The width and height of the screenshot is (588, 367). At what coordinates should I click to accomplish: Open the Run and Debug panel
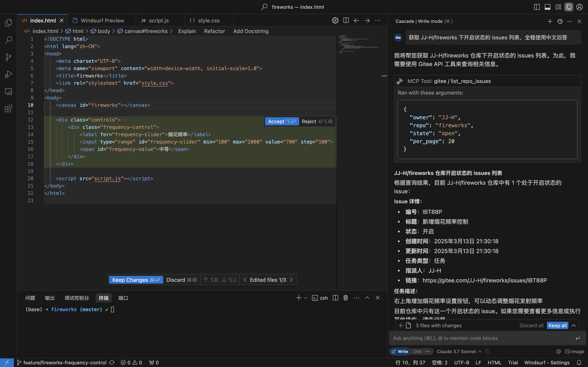[x=9, y=74]
